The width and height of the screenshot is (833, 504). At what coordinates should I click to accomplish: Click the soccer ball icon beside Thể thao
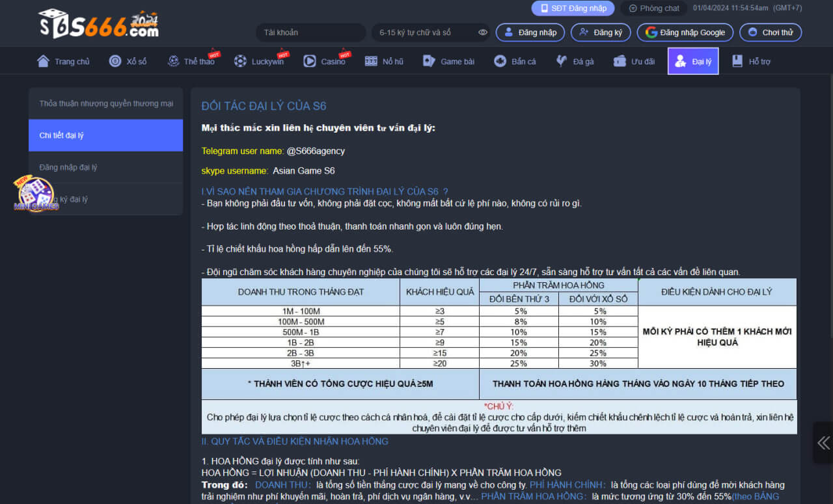coord(173,61)
